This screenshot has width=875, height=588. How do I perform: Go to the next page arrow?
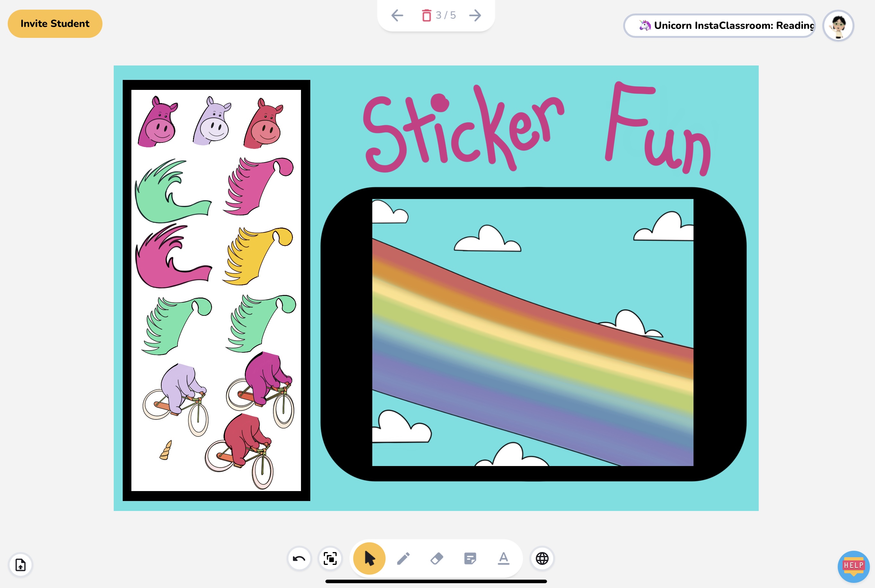(475, 15)
